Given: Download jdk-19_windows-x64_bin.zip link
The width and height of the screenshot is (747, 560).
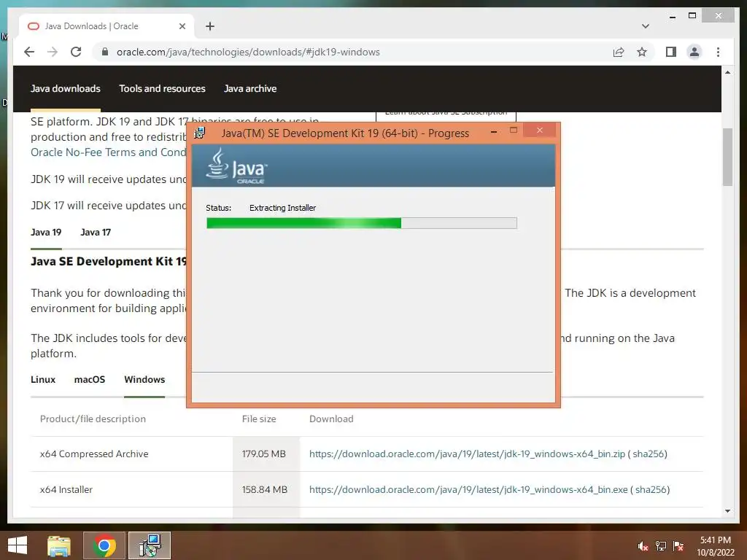Looking at the screenshot, I should (x=467, y=454).
